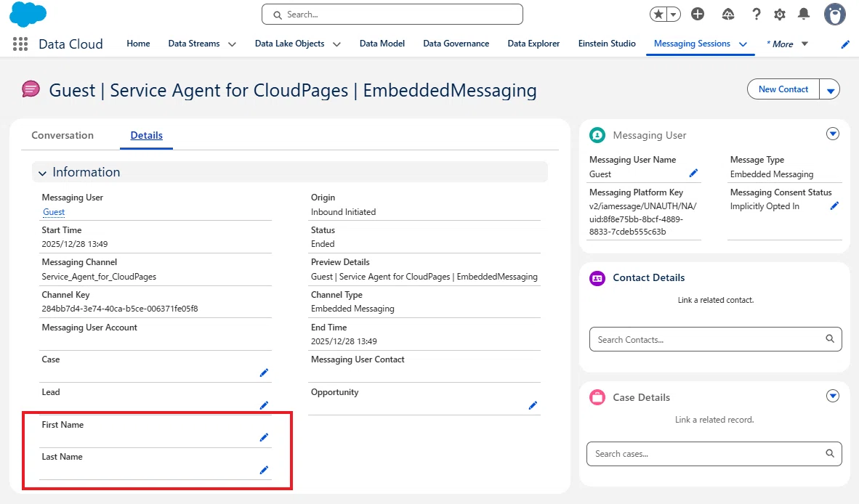Screen dimensions: 859x504
Task: Edit Messaging Consent Status pencil
Action: 834,206
